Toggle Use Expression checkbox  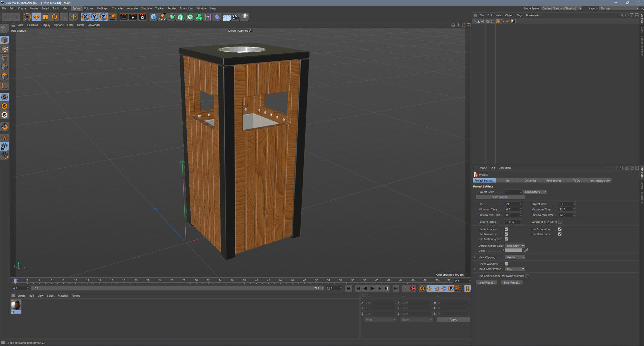tap(560, 229)
